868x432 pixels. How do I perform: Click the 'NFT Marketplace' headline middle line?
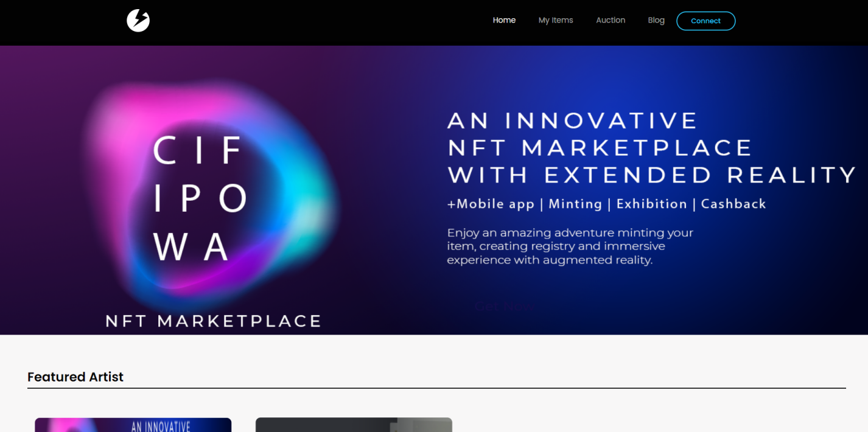coord(600,148)
